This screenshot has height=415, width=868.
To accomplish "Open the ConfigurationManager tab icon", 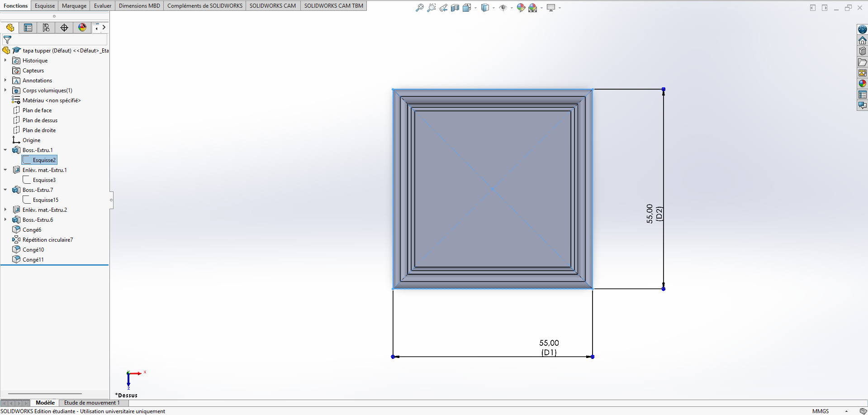I will (x=46, y=28).
